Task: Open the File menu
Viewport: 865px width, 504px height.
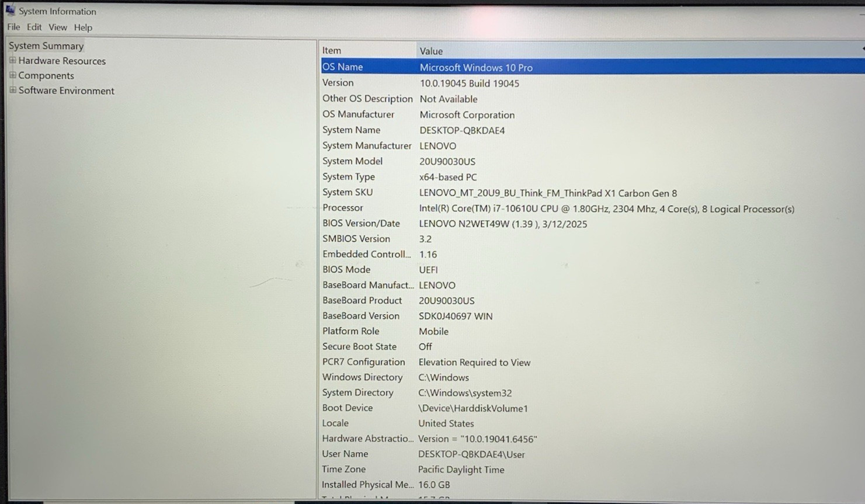Action: coord(13,27)
